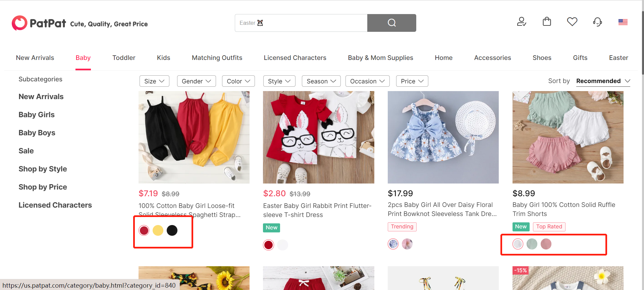Go to Baby Girls subcategory
This screenshot has height=290, width=644.
37,115
